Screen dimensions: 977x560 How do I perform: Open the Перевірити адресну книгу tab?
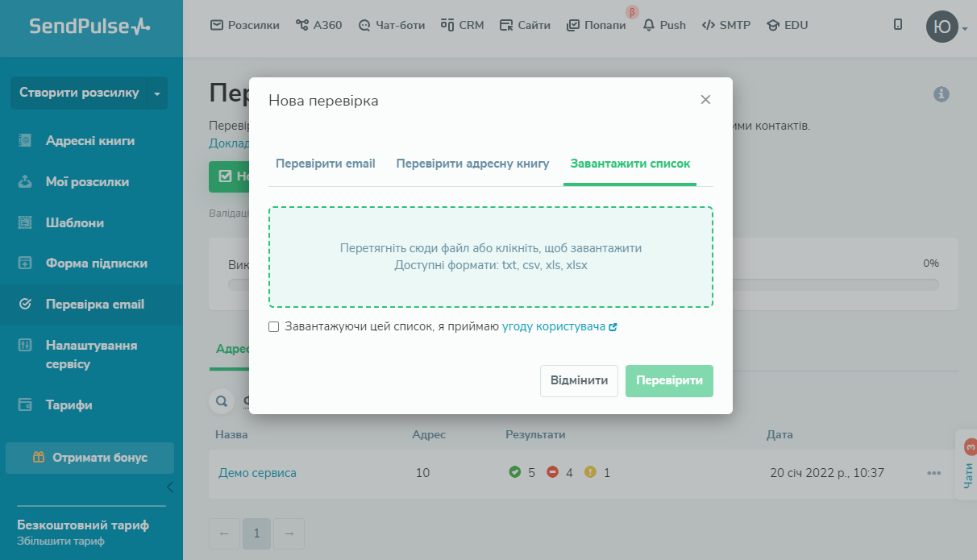(x=471, y=163)
